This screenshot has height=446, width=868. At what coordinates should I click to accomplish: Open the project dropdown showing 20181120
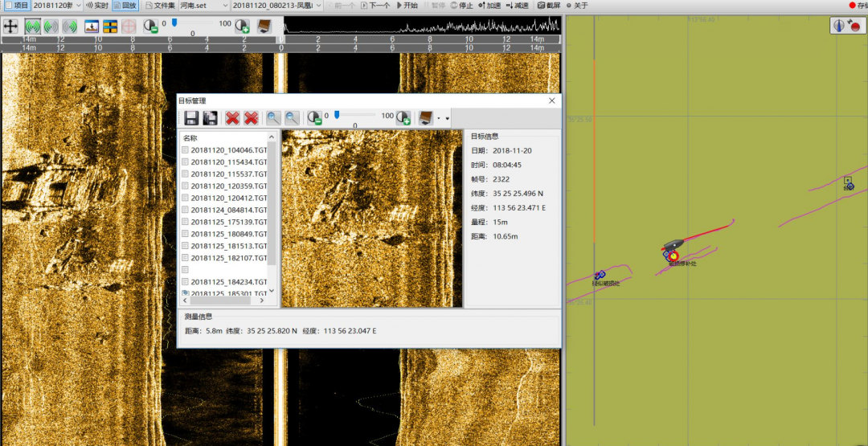coord(56,6)
